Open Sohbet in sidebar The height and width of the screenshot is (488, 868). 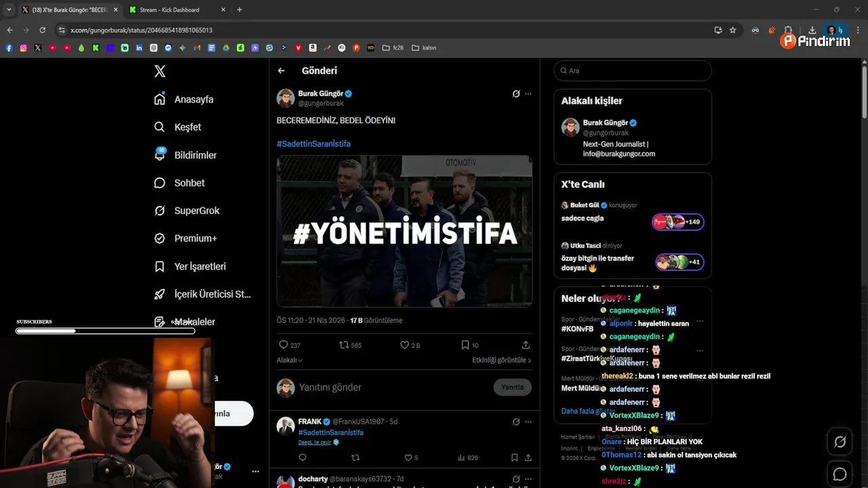pos(180,183)
